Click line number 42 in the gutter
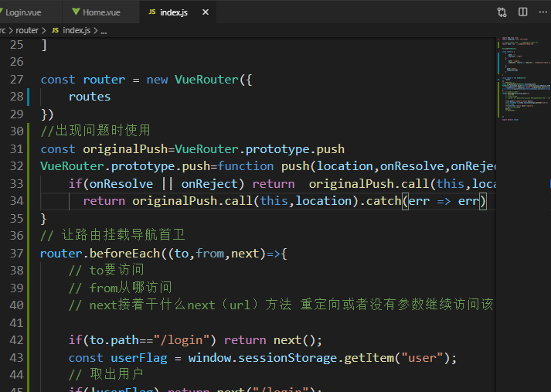Image resolution: width=551 pixels, height=392 pixels. click(x=16, y=340)
